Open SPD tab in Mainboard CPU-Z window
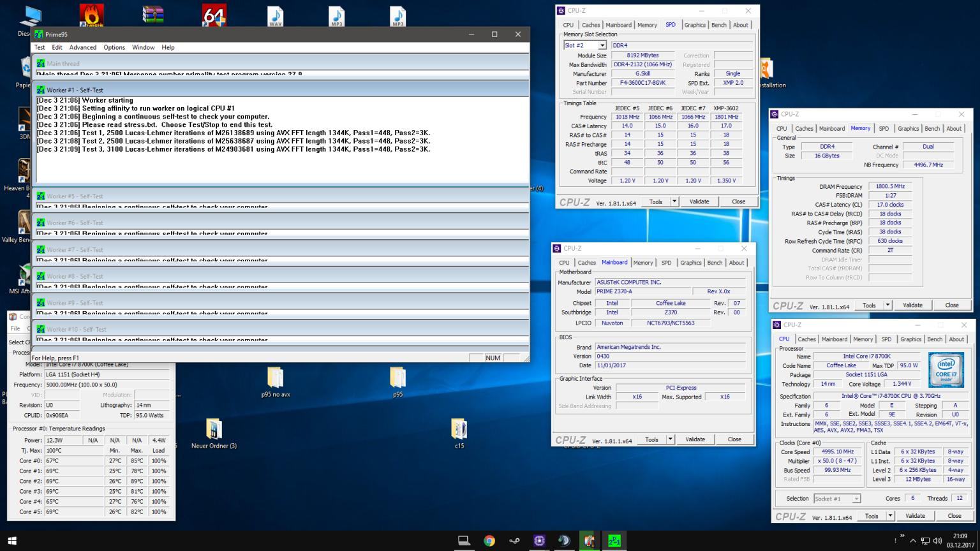Screen dimensions: 980x551 [666, 263]
